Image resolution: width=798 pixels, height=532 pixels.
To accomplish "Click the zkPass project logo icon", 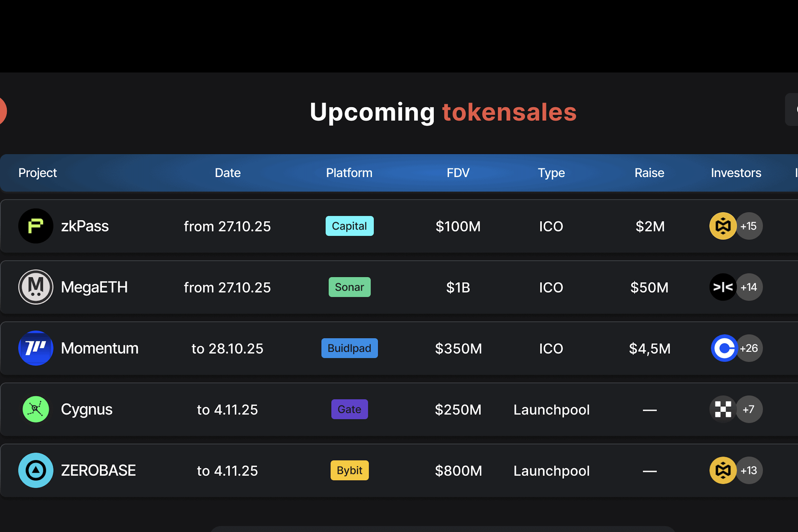I will click(36, 226).
